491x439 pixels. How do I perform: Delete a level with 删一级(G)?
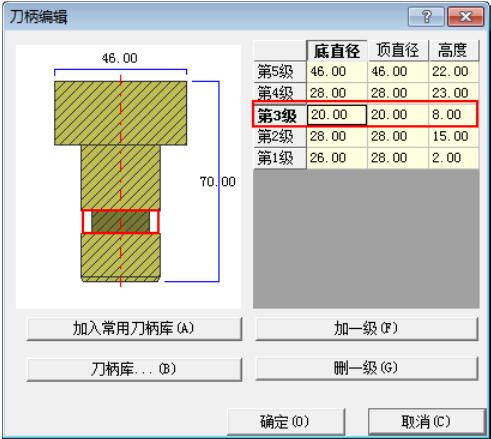coord(366,368)
